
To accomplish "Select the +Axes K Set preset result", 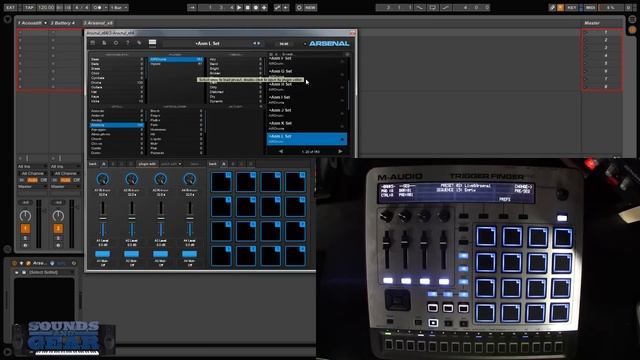I will (x=307, y=125).
